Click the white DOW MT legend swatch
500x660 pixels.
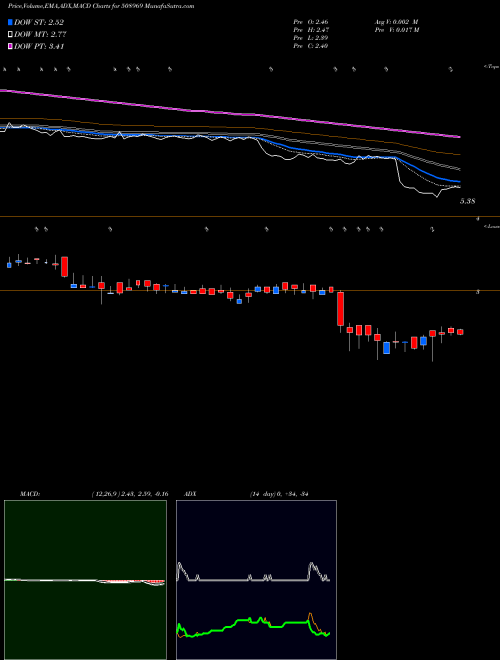click(x=10, y=34)
